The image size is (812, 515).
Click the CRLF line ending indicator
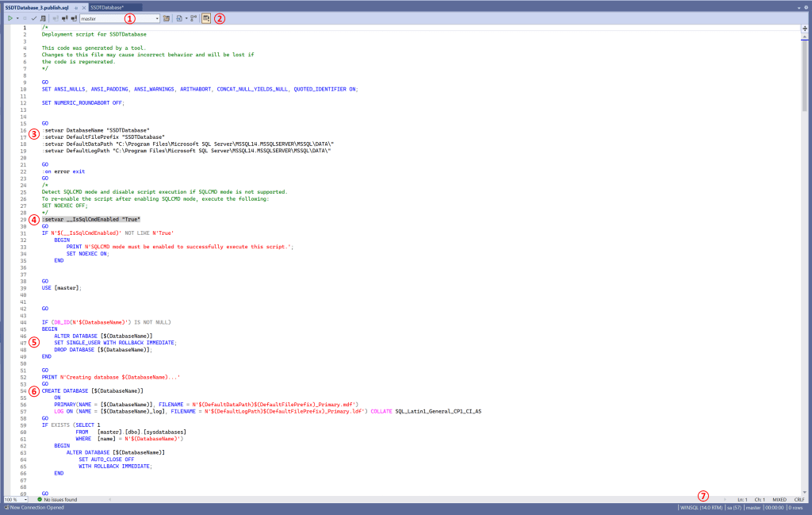point(799,499)
